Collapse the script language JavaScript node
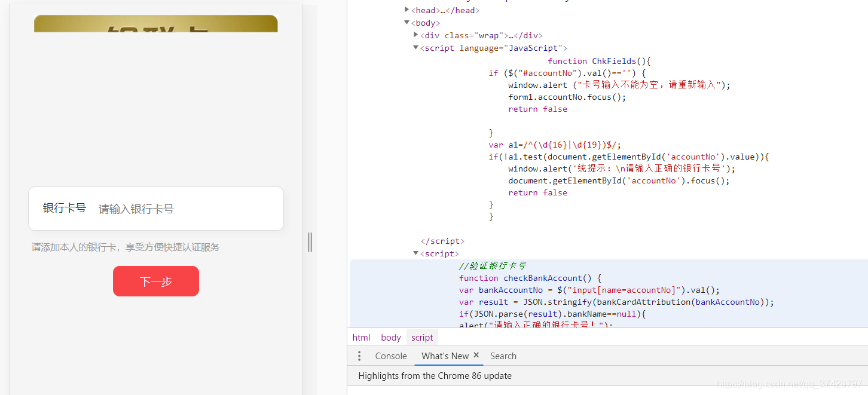This screenshot has width=868, height=395. pos(416,48)
